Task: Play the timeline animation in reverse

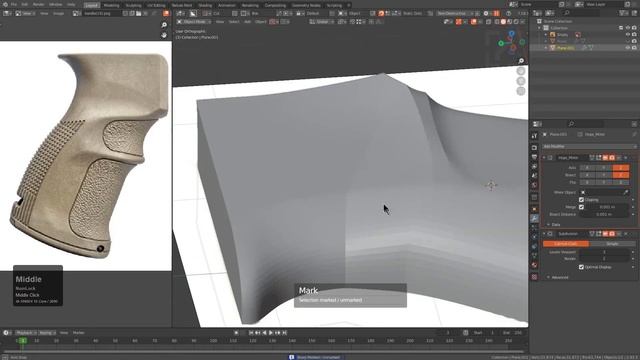Action: point(264,333)
